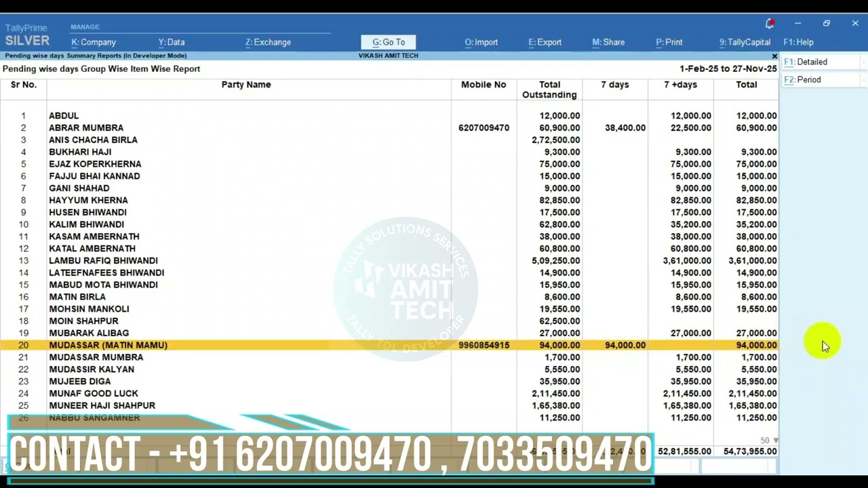Select the ABRAR MUMBRA party row

pos(389,128)
